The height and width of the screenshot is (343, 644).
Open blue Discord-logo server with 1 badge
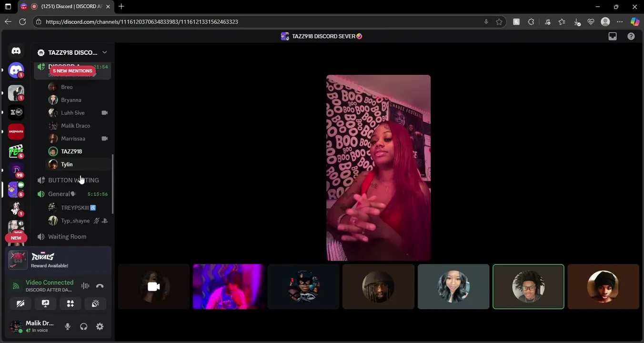(16, 71)
